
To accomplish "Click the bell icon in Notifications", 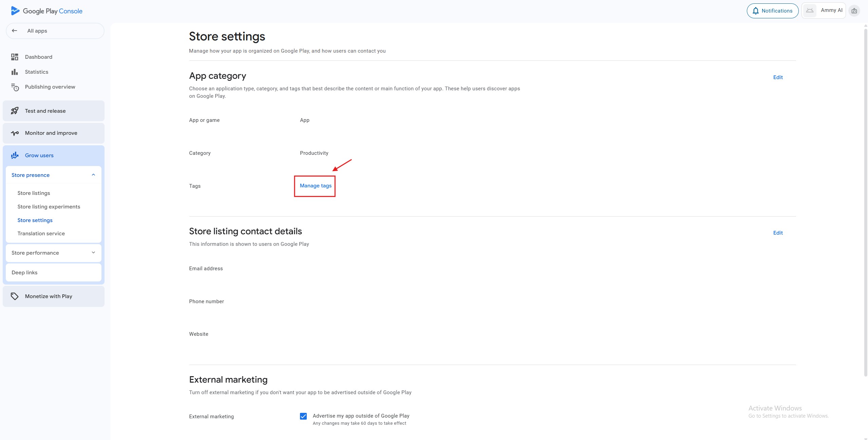I will tap(755, 11).
